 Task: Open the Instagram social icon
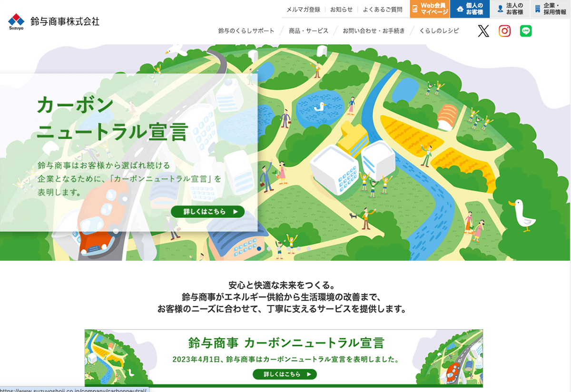pyautogui.click(x=504, y=31)
